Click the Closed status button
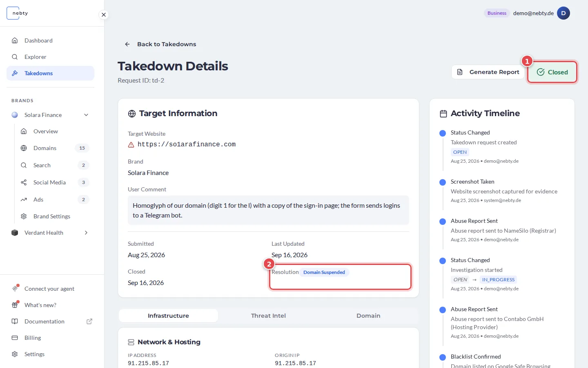 click(552, 72)
